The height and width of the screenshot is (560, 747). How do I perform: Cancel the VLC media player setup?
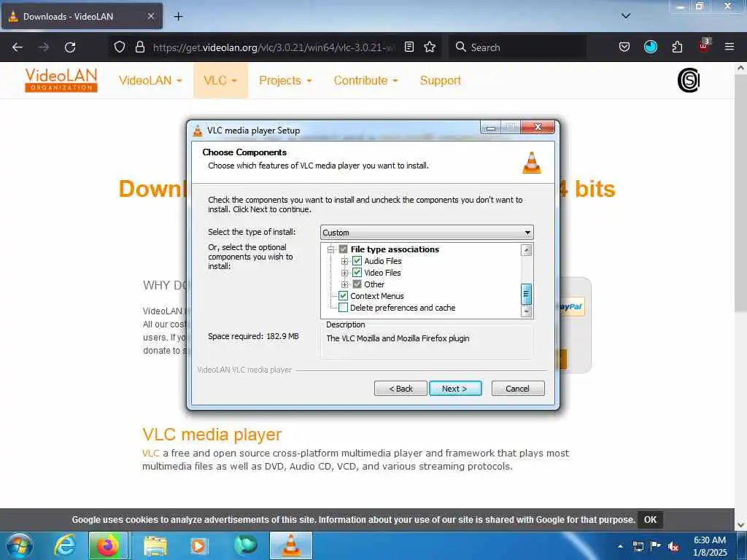point(518,389)
